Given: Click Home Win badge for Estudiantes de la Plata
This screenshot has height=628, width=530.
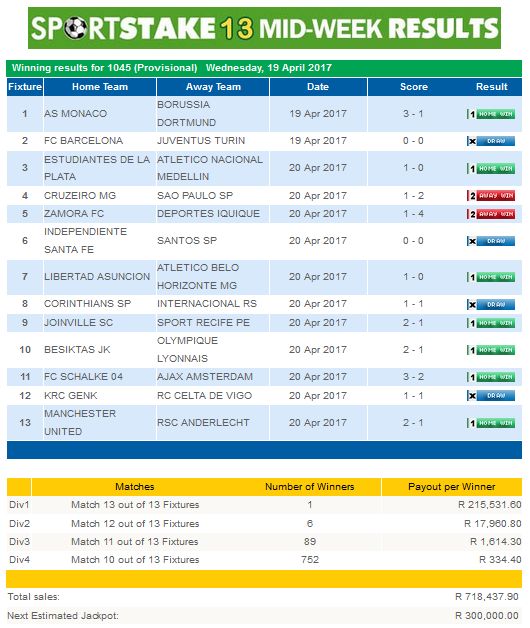Looking at the screenshot, I should (491, 169).
